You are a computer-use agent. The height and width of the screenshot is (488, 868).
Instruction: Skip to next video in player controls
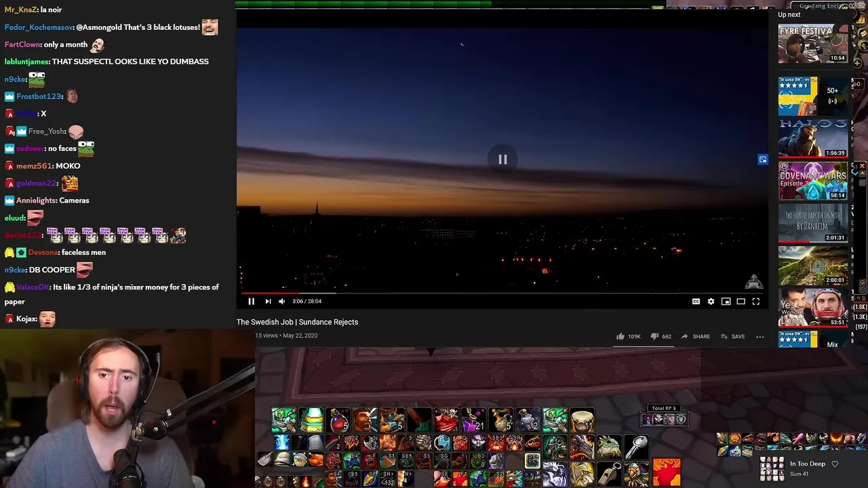click(x=268, y=302)
